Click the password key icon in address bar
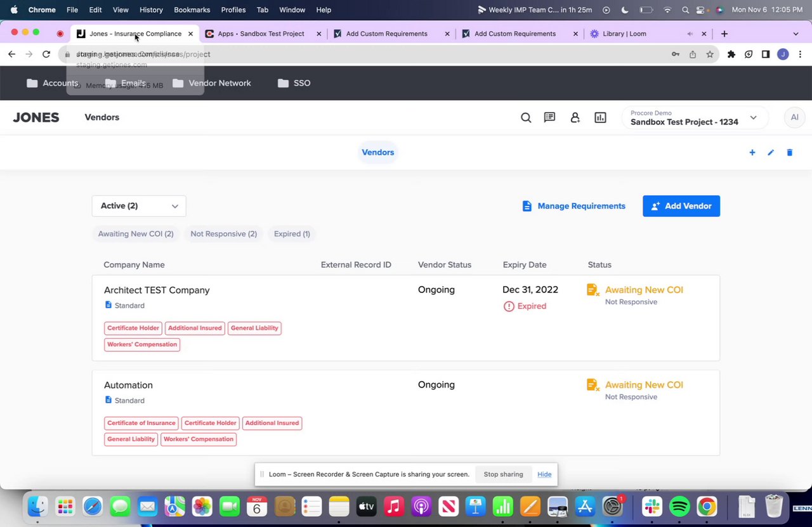 point(676,55)
